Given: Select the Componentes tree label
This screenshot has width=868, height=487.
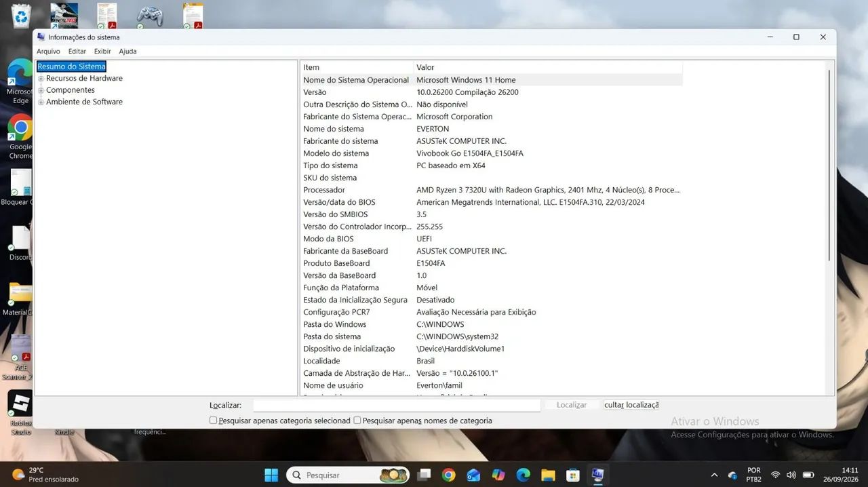Looking at the screenshot, I should (x=71, y=90).
